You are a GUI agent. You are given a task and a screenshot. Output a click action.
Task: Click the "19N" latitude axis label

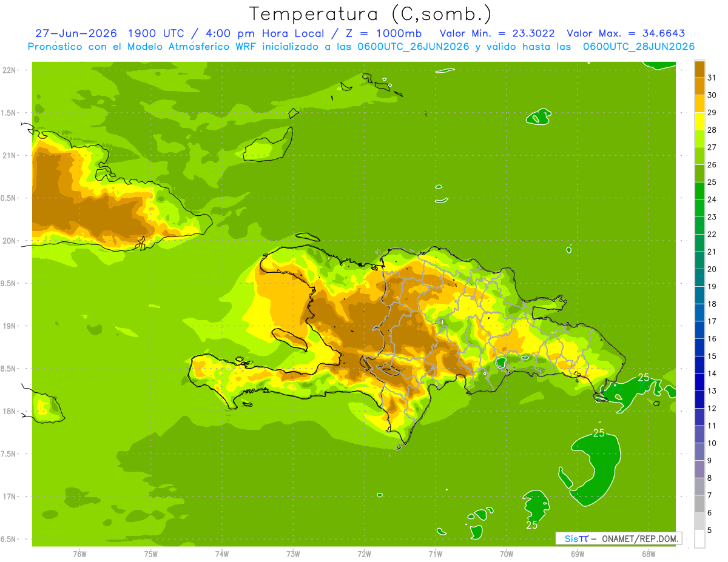pos(9,326)
